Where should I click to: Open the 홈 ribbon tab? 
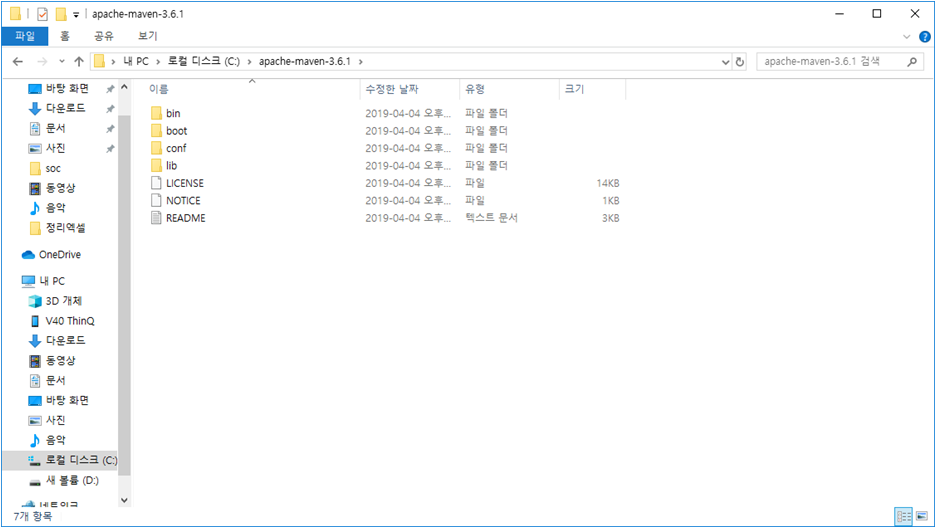pos(64,36)
